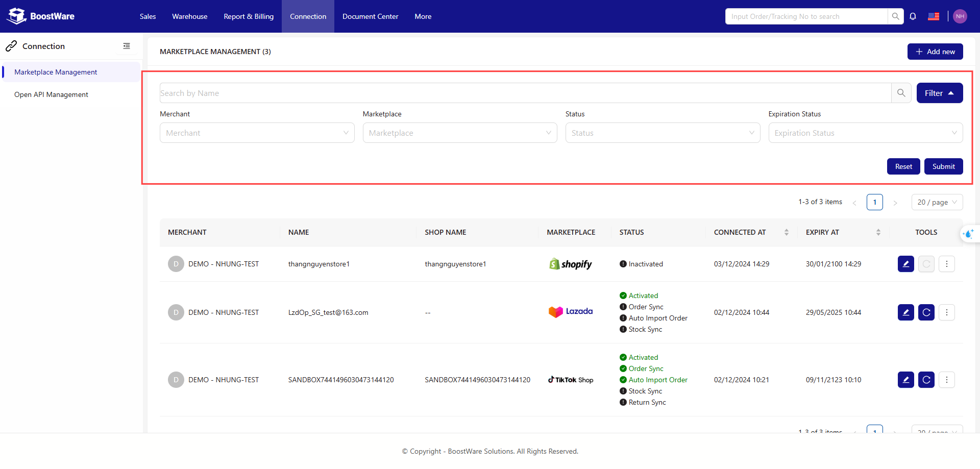
Task: Open the Merchant filter dropdown
Action: (x=257, y=133)
